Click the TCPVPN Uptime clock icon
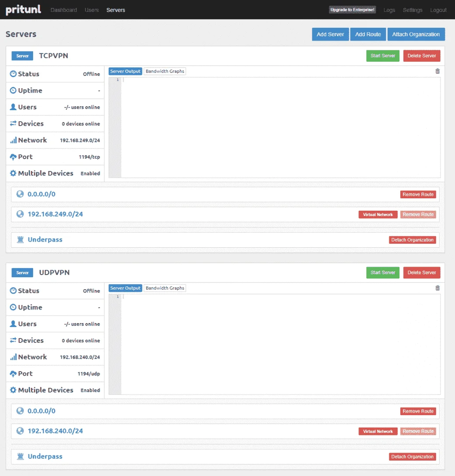The width and height of the screenshot is (455, 476). (13, 90)
